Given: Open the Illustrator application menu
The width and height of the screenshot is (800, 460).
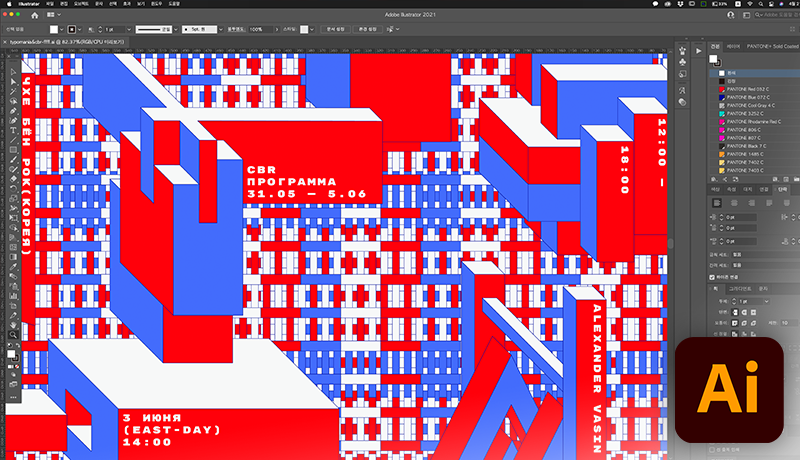Looking at the screenshot, I should click(x=29, y=4).
